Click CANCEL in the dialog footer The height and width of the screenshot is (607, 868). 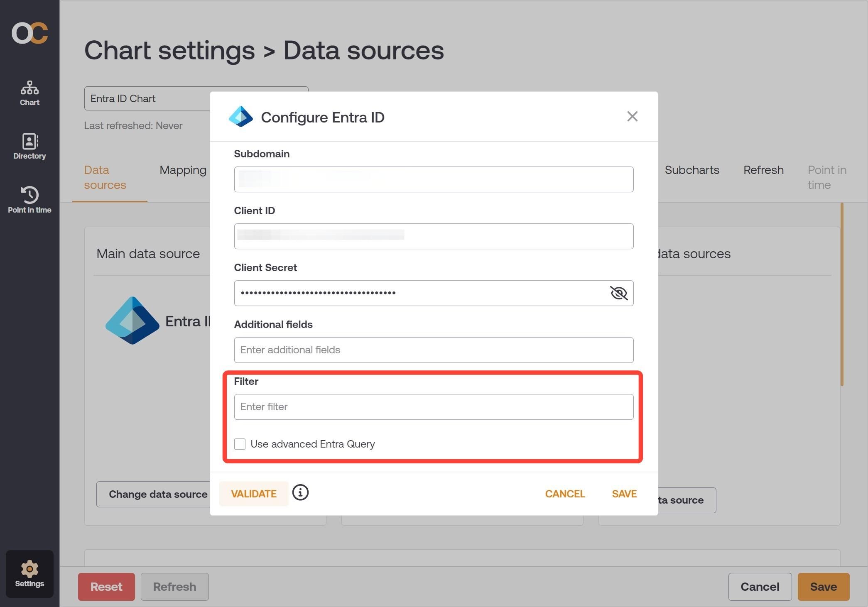pos(565,494)
